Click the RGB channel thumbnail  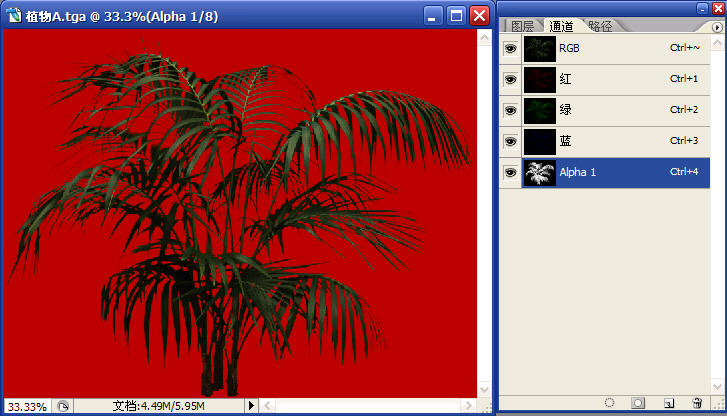click(539, 47)
